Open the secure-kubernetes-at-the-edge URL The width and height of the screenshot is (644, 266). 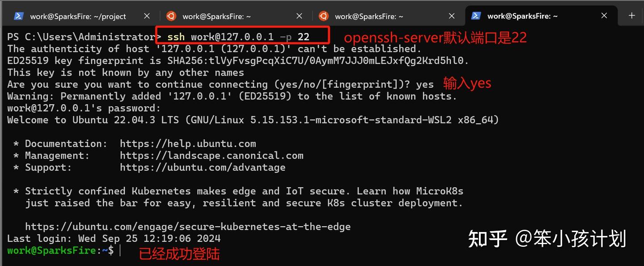click(x=188, y=226)
